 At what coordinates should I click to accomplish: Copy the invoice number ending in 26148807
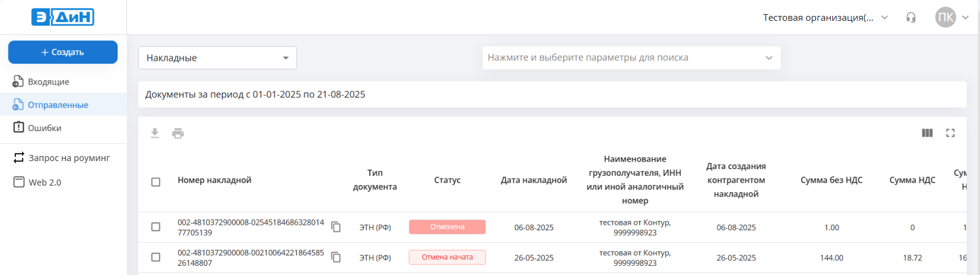coord(336,257)
